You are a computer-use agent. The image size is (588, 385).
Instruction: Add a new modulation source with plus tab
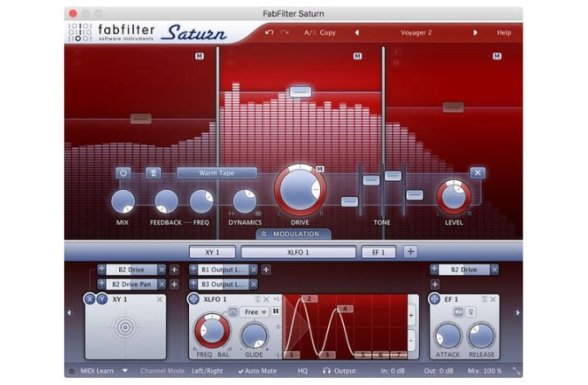410,252
